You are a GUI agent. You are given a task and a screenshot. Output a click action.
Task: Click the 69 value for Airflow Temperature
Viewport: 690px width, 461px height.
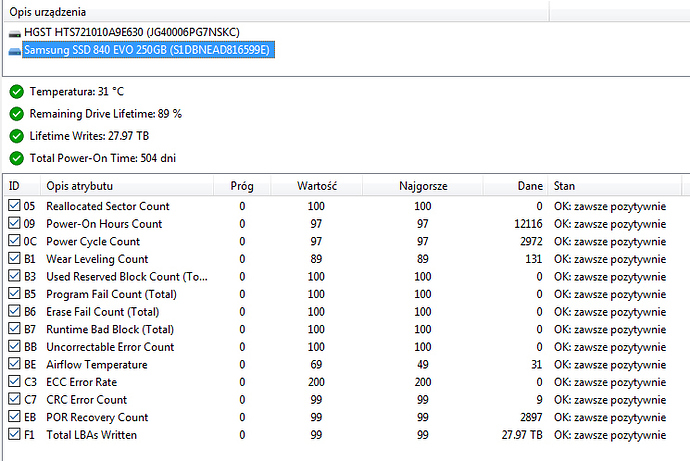316,364
